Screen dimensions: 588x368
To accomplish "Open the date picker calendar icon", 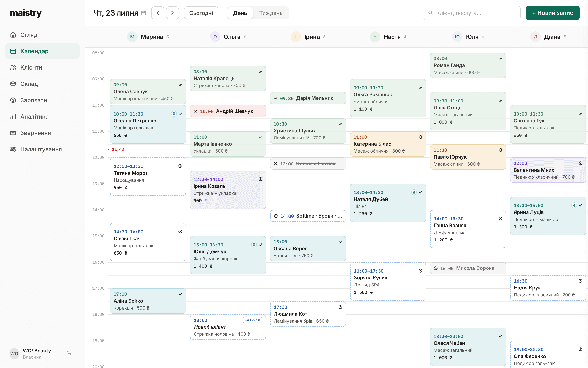I will pyautogui.click(x=144, y=13).
